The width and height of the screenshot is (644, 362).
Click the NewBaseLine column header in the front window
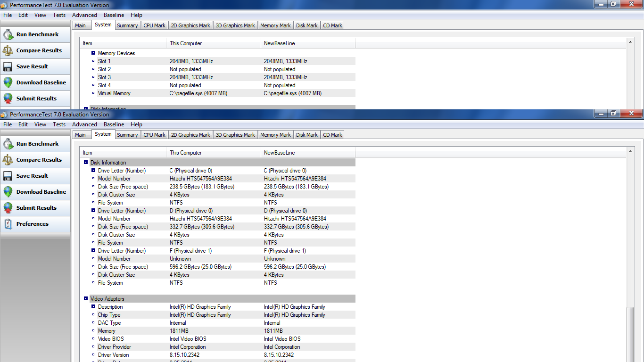[x=308, y=153]
